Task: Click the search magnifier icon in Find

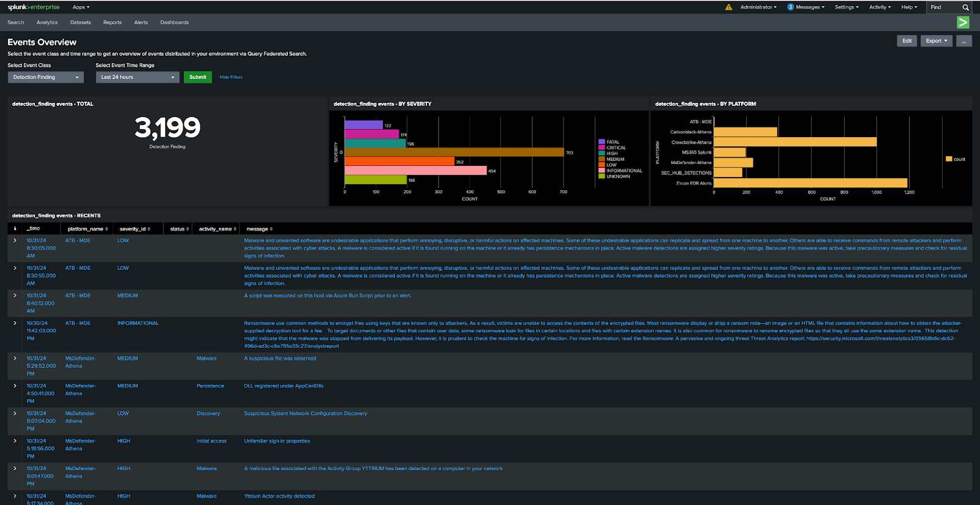Action: coord(965,7)
